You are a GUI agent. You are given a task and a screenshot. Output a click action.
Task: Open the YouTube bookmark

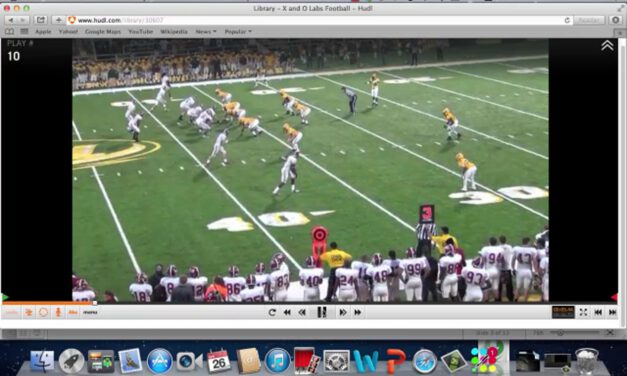140,31
